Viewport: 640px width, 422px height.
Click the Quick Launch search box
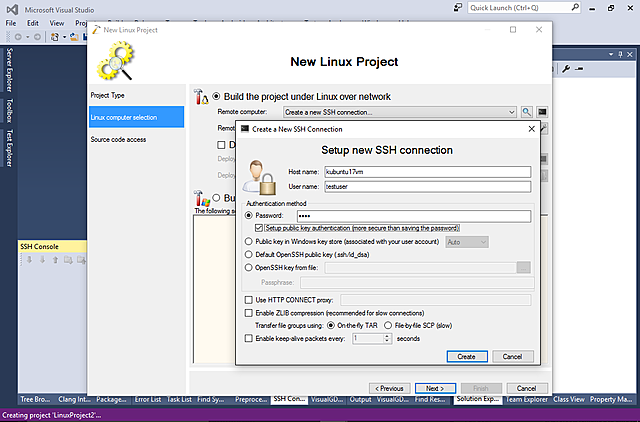524,7
